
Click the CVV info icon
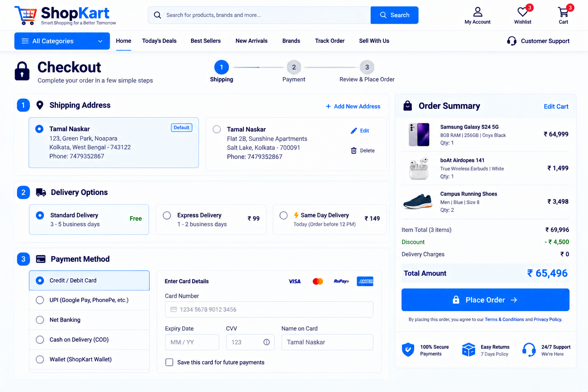point(266,342)
